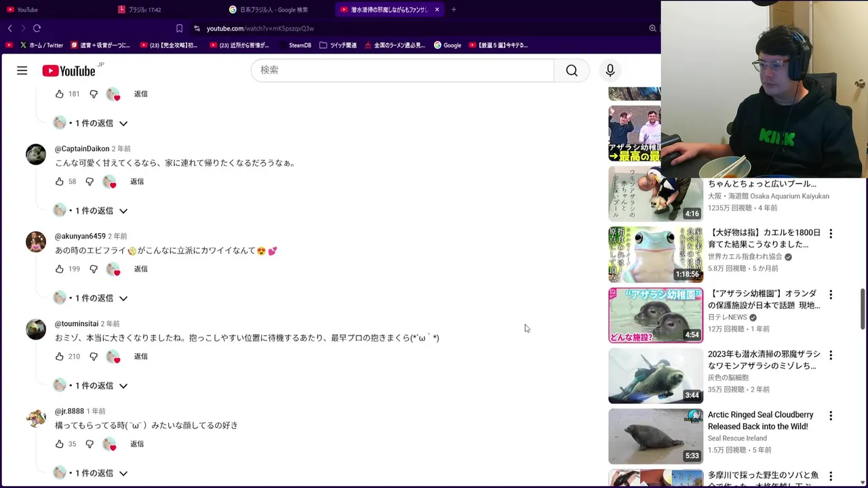Open the Seal Rescue Ireland channel link
Viewport: 868px width, 488px height.
[737, 439]
